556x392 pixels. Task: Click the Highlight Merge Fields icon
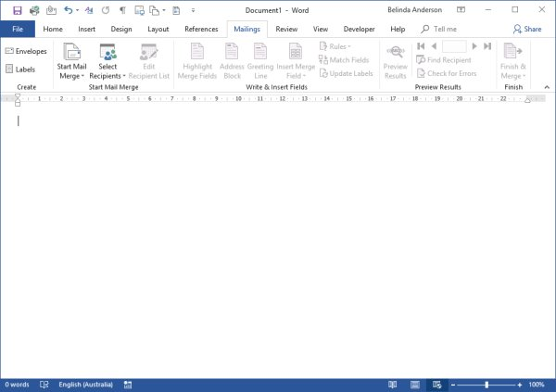point(197,61)
